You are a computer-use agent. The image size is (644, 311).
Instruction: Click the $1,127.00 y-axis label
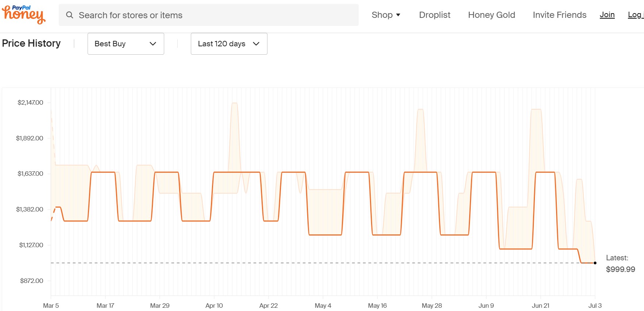[31, 245]
